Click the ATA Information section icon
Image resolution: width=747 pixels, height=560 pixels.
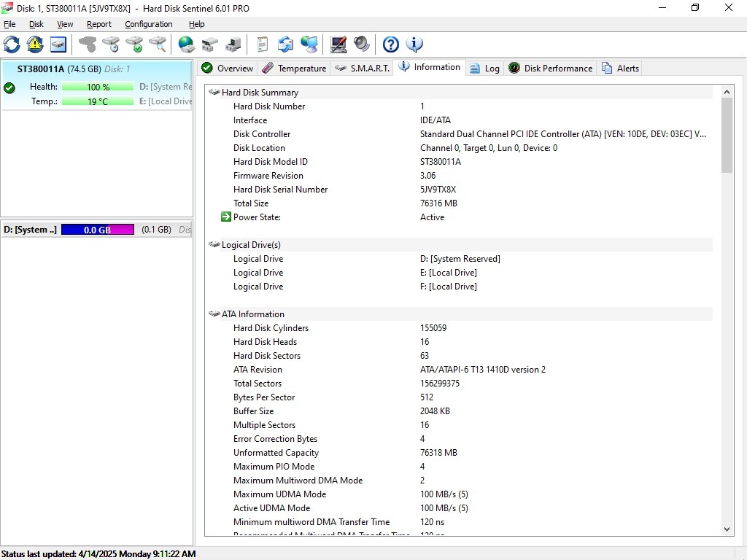click(x=214, y=314)
